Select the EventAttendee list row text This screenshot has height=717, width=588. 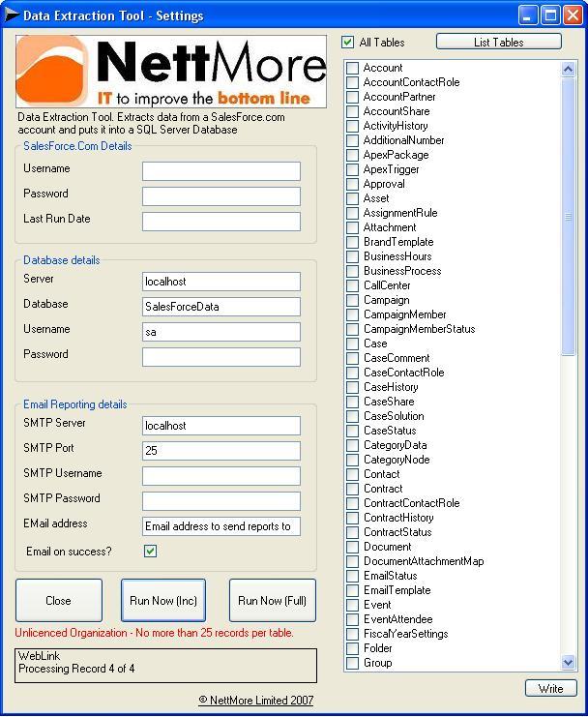tap(397, 619)
